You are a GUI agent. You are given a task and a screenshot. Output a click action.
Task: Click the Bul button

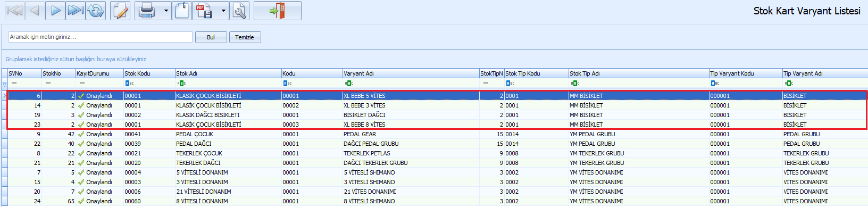pyautogui.click(x=211, y=37)
